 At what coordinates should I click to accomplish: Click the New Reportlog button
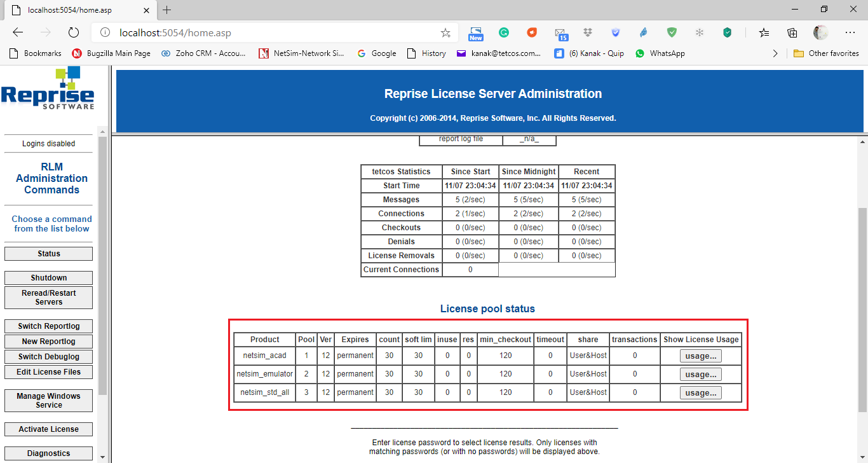pos(48,342)
